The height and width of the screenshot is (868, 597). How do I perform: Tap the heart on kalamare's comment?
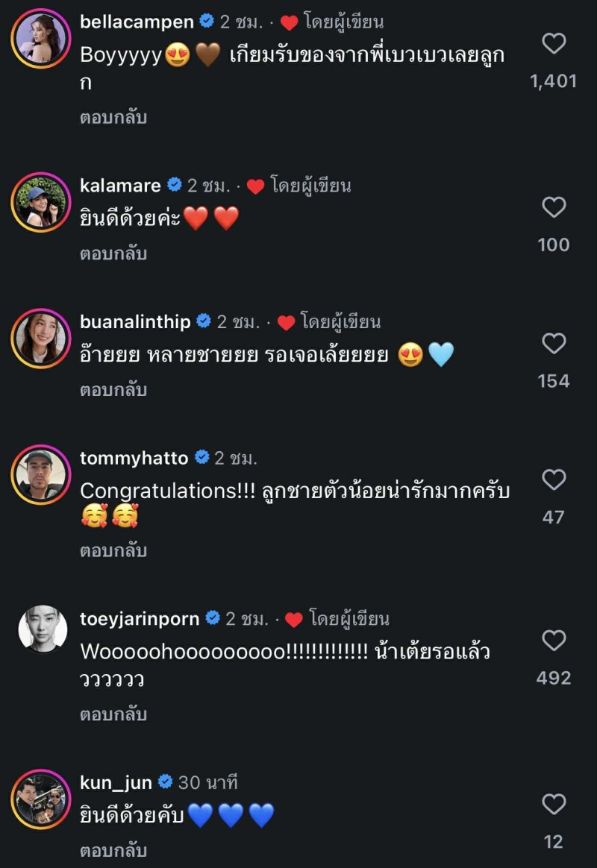coord(553,207)
